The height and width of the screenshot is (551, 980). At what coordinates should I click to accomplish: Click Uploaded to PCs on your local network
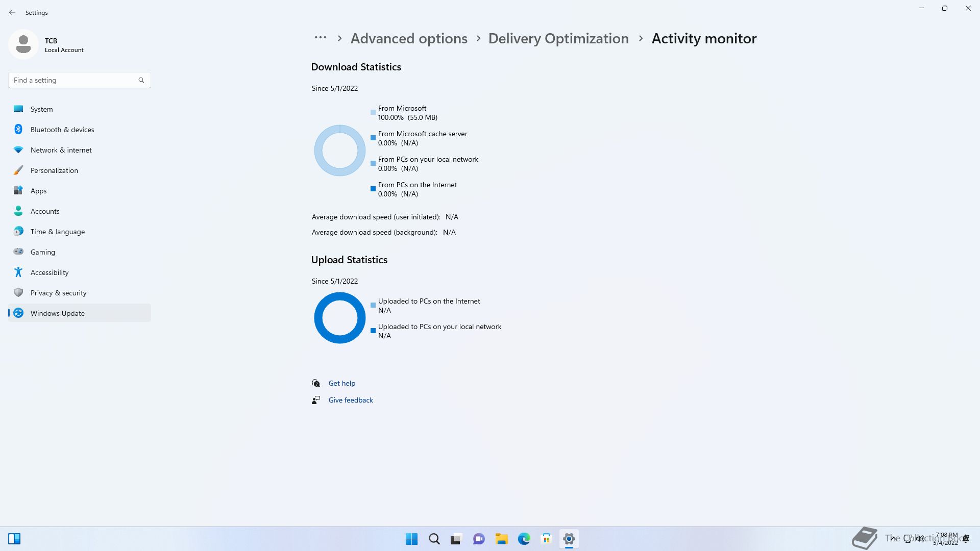[x=439, y=327]
